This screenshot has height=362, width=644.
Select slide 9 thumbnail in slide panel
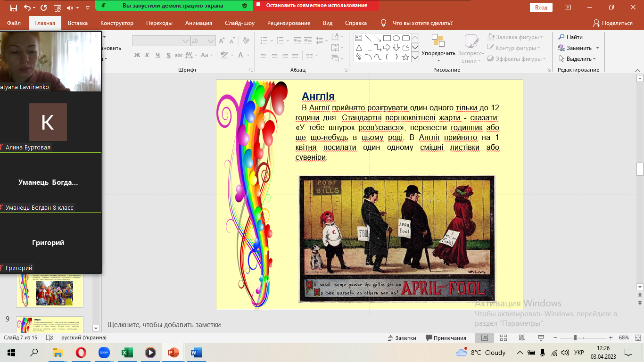[50, 324]
